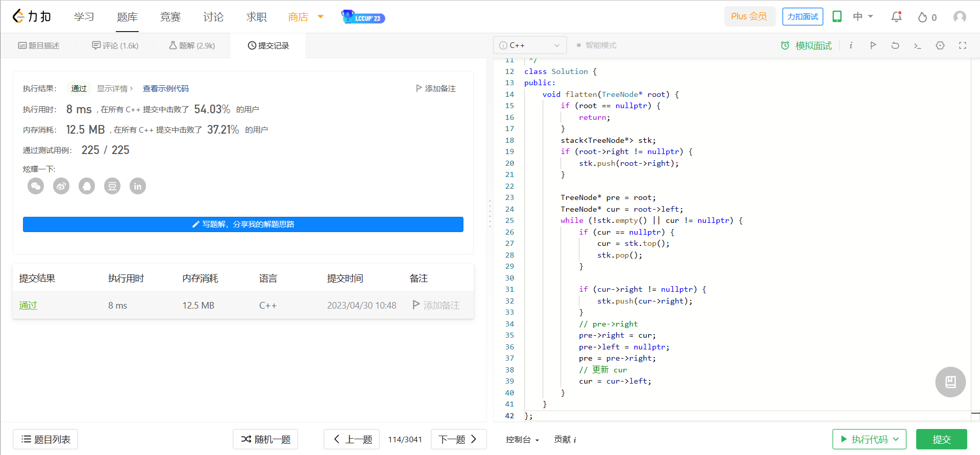Open the 中 language switcher
Viewport: 980px width, 455px height.
863,17
